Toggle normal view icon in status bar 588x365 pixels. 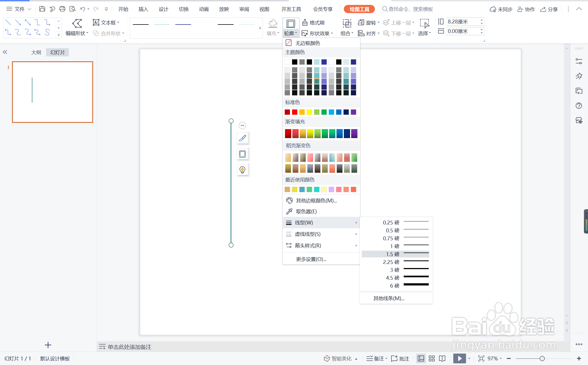point(421,358)
